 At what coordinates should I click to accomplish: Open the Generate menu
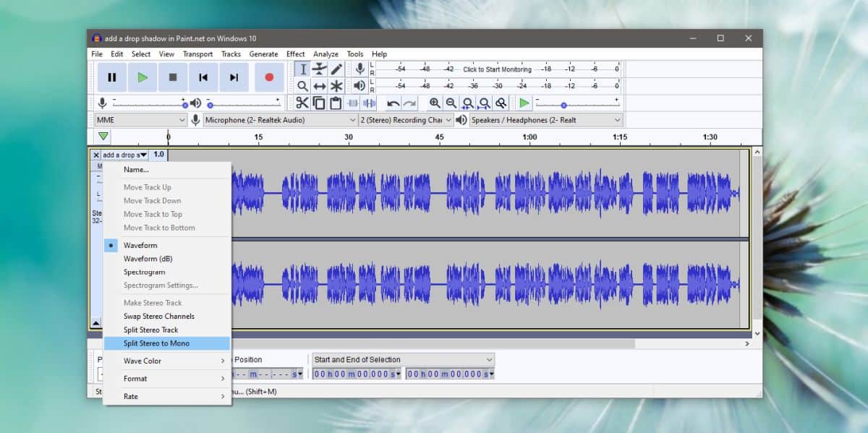[x=263, y=53]
